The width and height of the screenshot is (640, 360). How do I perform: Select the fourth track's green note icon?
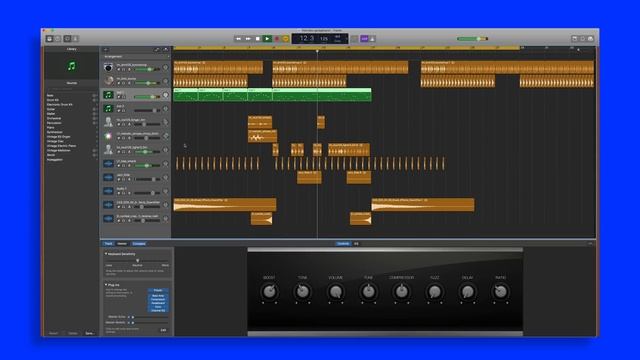pos(108,109)
